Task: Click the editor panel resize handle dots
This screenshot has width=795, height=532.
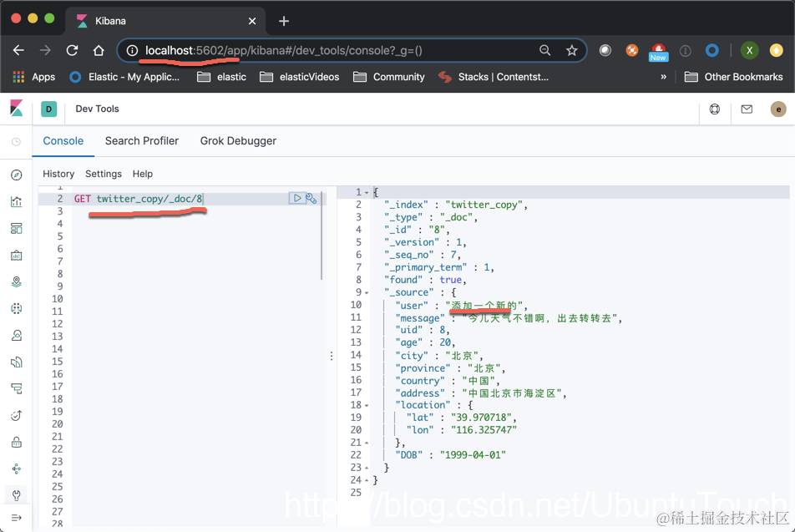Action: click(x=332, y=356)
